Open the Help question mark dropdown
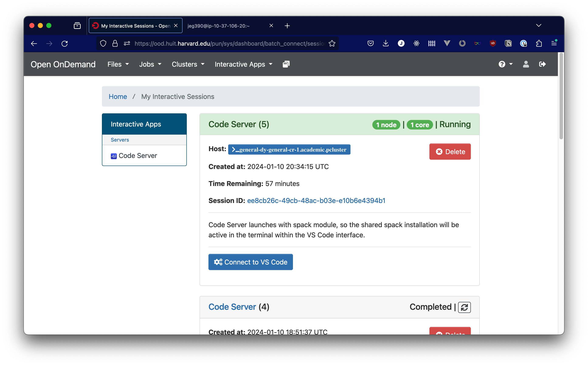Viewport: 588px width, 366px height. click(505, 64)
